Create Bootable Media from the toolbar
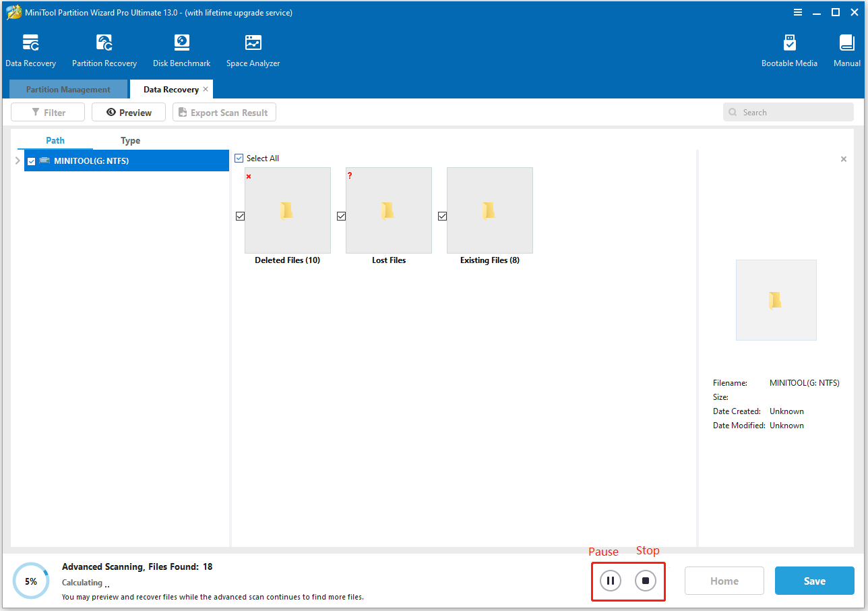The width and height of the screenshot is (868, 611). [789, 44]
